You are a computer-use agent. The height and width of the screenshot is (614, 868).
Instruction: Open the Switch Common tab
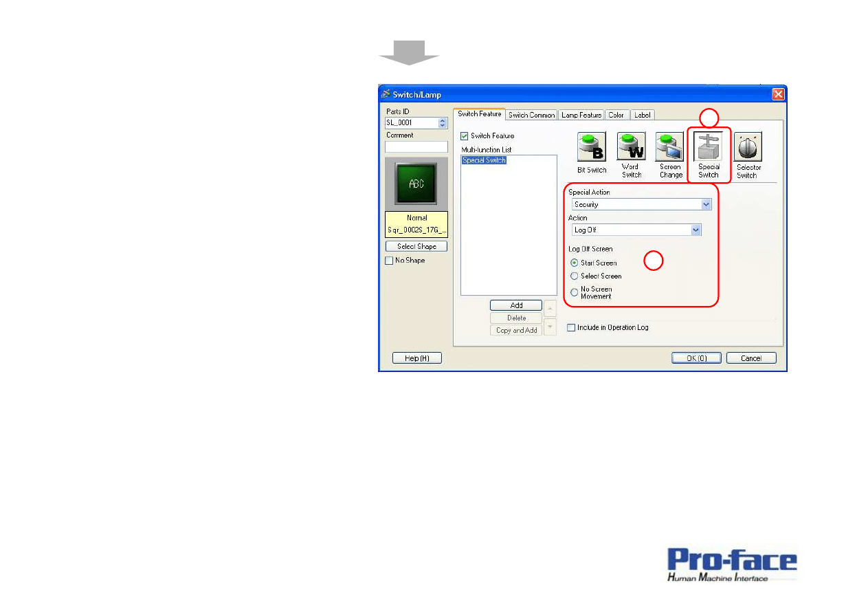pos(531,115)
